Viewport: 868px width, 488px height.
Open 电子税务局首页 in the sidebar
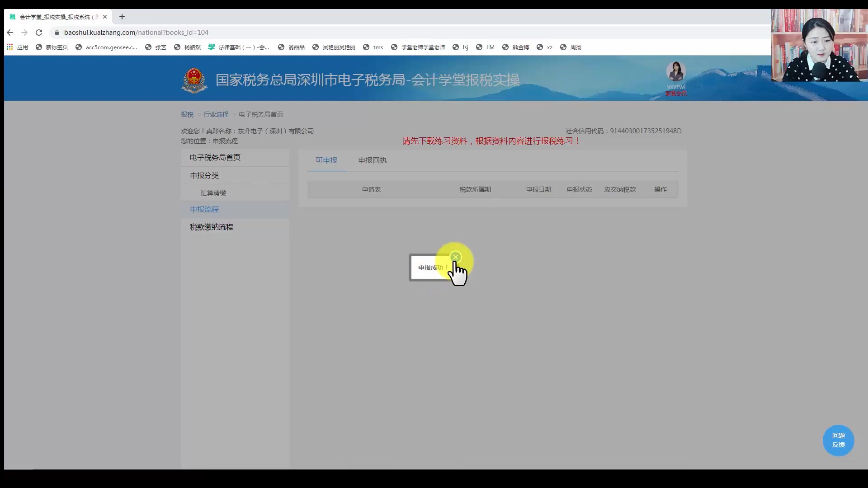[215, 157]
